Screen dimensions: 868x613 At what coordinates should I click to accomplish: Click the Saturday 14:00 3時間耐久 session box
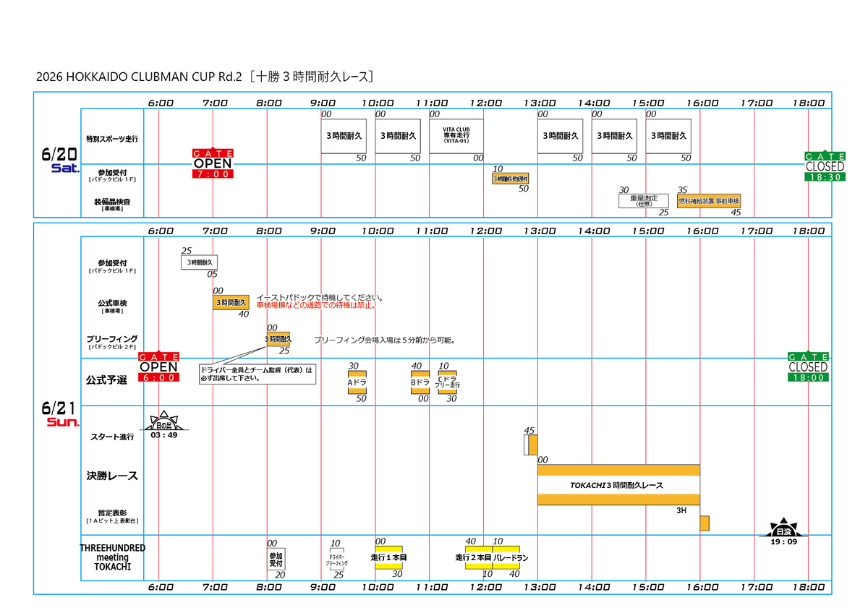(x=614, y=136)
